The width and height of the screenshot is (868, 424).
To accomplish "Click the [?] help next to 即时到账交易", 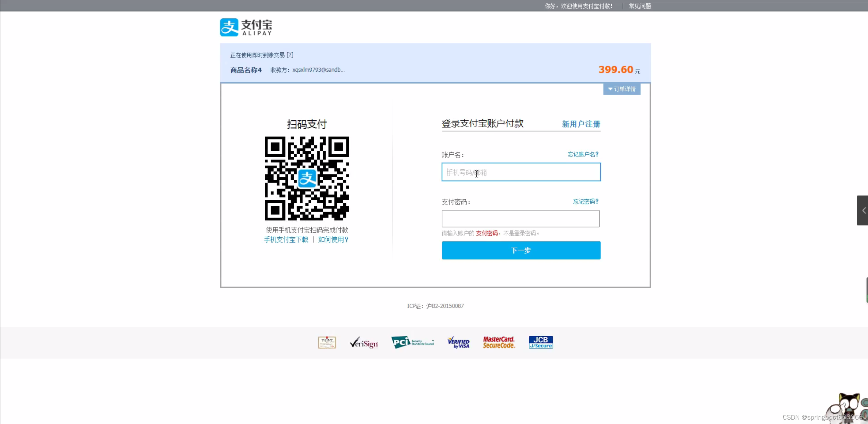I will 290,55.
